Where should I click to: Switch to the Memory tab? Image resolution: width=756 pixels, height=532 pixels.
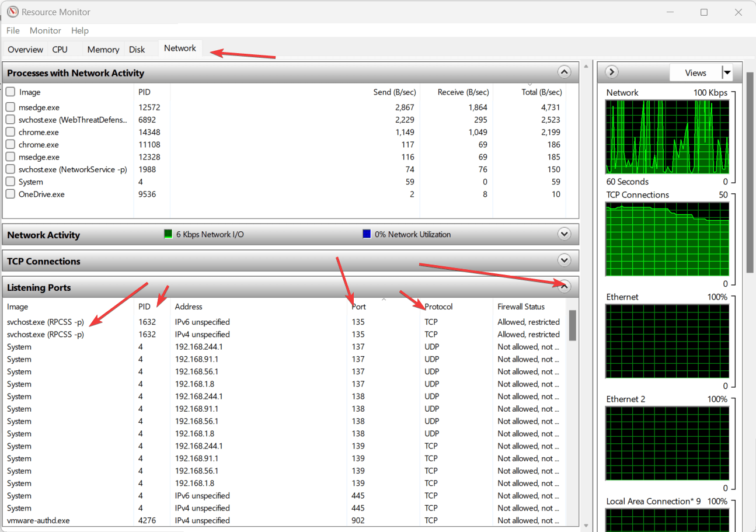click(103, 50)
